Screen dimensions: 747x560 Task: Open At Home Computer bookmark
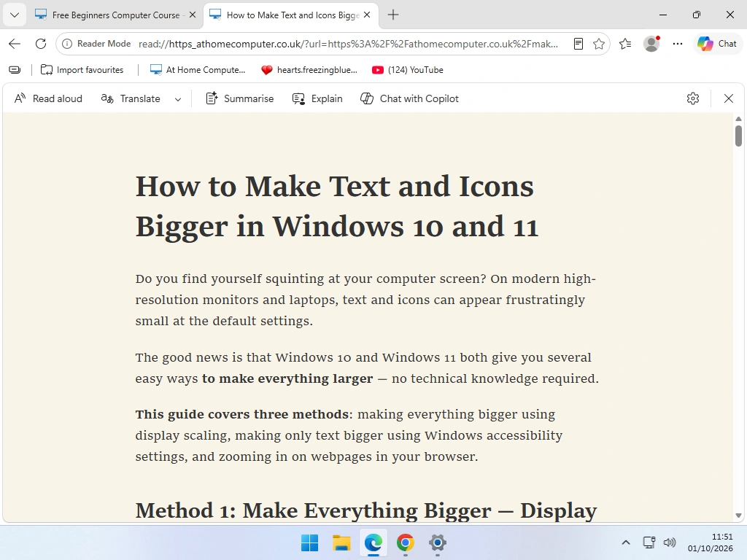198,70
